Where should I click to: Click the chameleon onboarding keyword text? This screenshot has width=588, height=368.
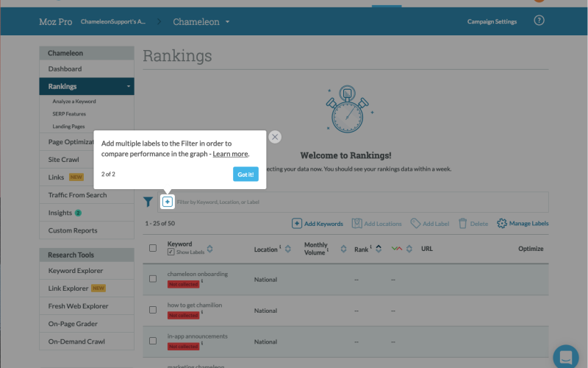coord(198,274)
